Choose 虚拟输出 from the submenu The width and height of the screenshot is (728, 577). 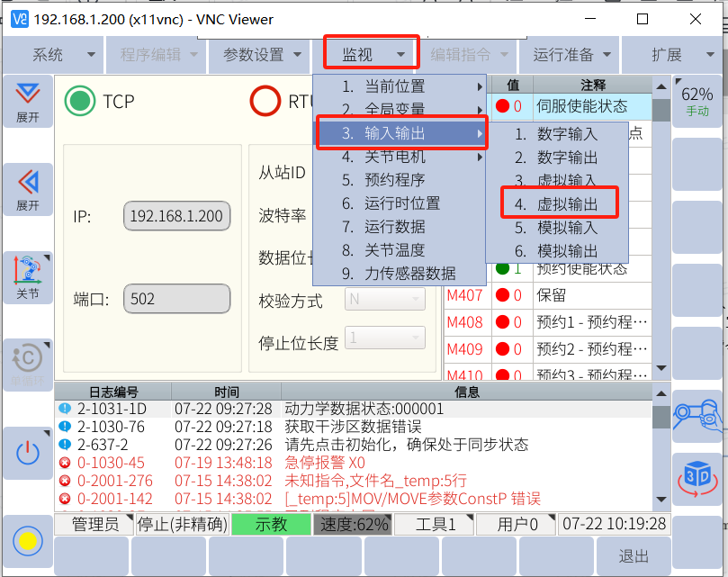(x=560, y=204)
